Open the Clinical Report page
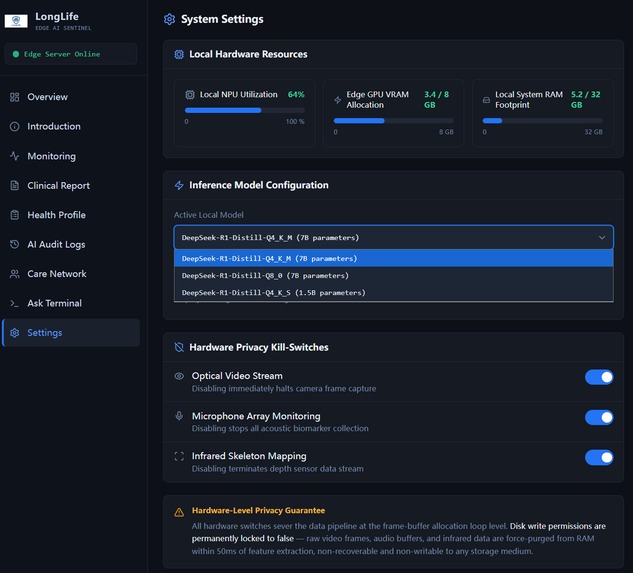This screenshot has height=573, width=633. pos(71,185)
